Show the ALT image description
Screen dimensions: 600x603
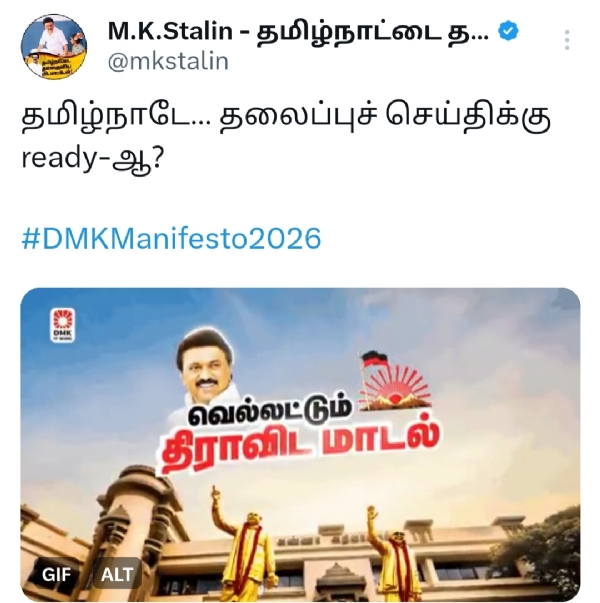point(117,575)
